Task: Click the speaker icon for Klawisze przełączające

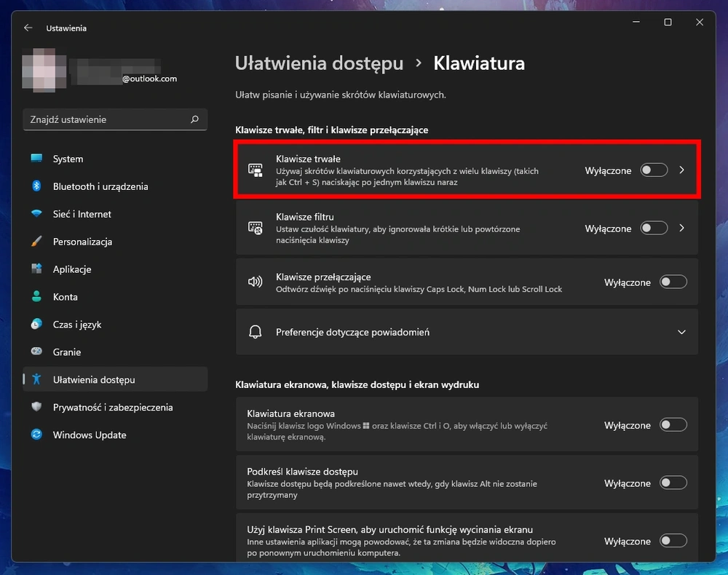Action: 256,282
